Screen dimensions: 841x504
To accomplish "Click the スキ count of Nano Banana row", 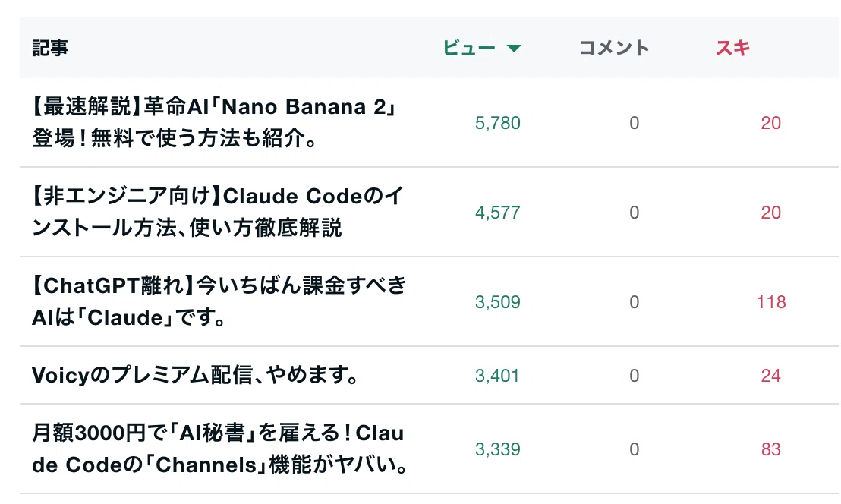I will point(770,123).
